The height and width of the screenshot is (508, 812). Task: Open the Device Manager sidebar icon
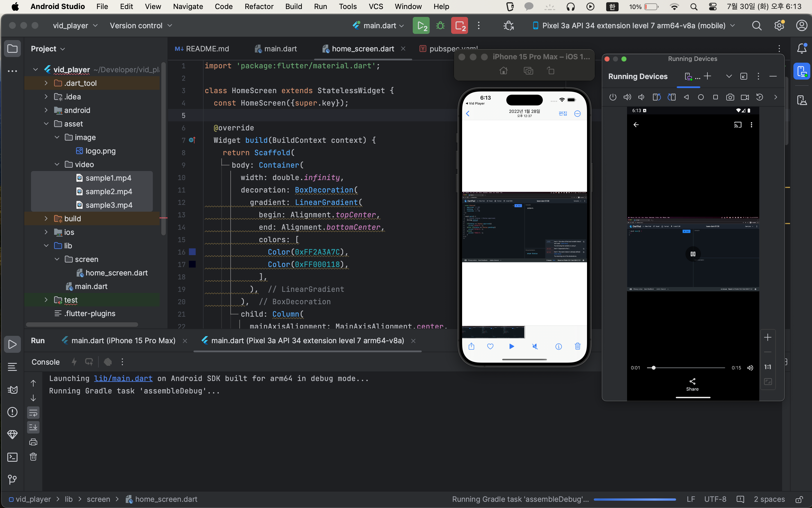coord(802,100)
